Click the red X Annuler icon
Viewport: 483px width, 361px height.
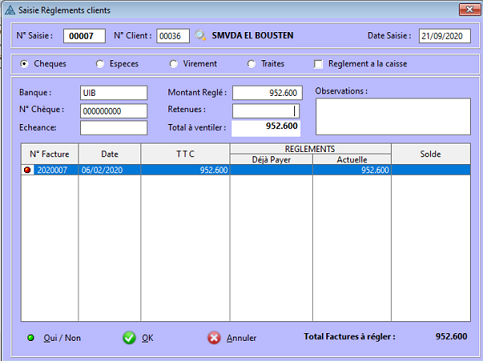pos(214,338)
